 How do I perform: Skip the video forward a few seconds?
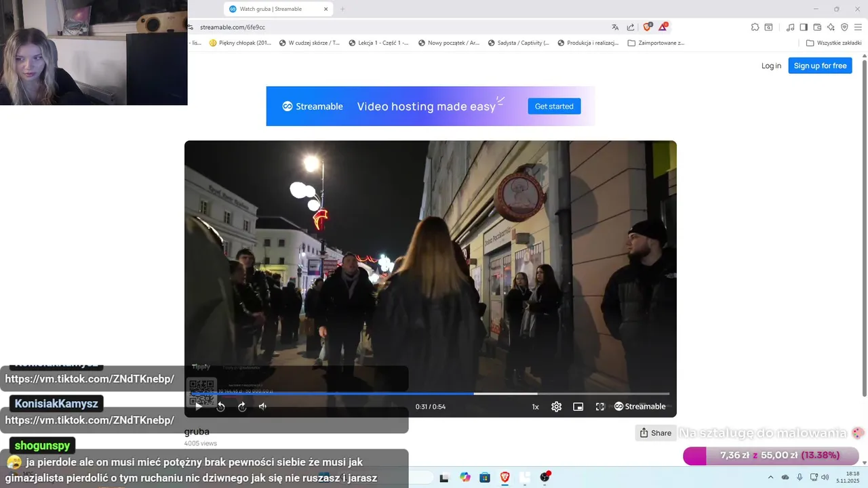[x=242, y=407]
